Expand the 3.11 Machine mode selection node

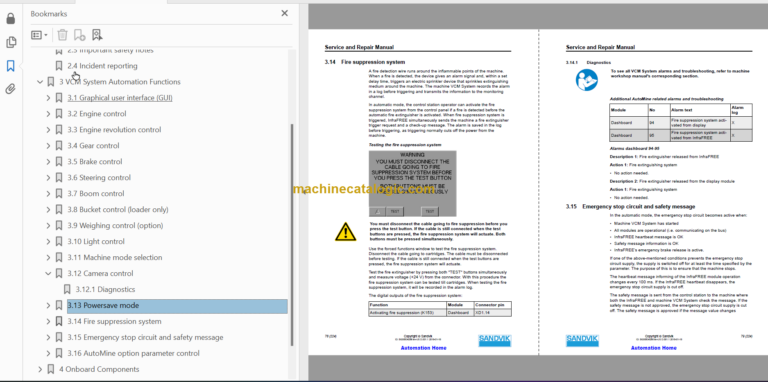pyautogui.click(x=48, y=258)
